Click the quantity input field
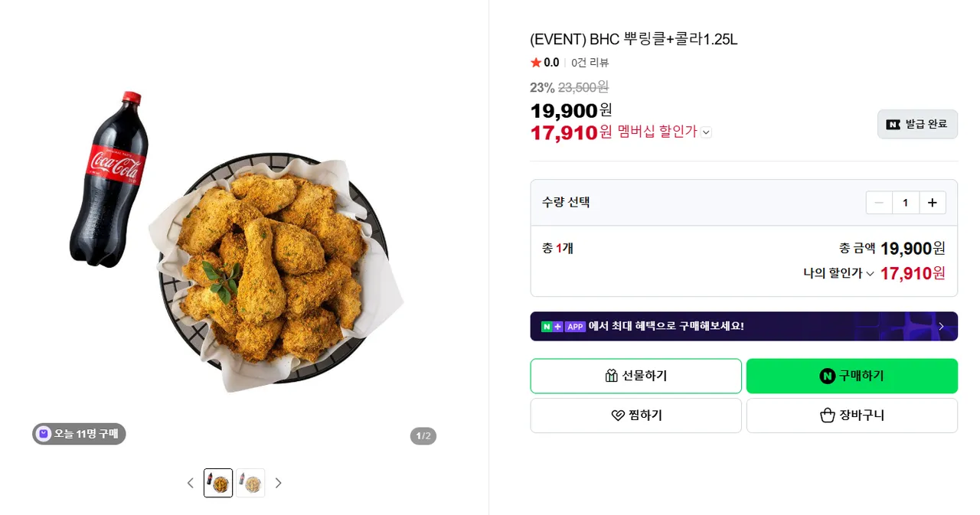Image resolution: width=980 pixels, height=515 pixels. coord(905,203)
